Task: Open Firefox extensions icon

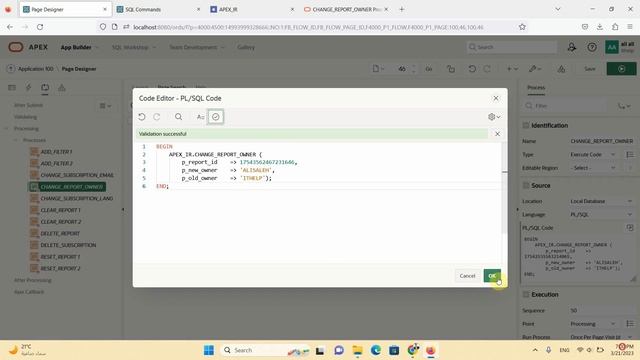Action: (615, 27)
